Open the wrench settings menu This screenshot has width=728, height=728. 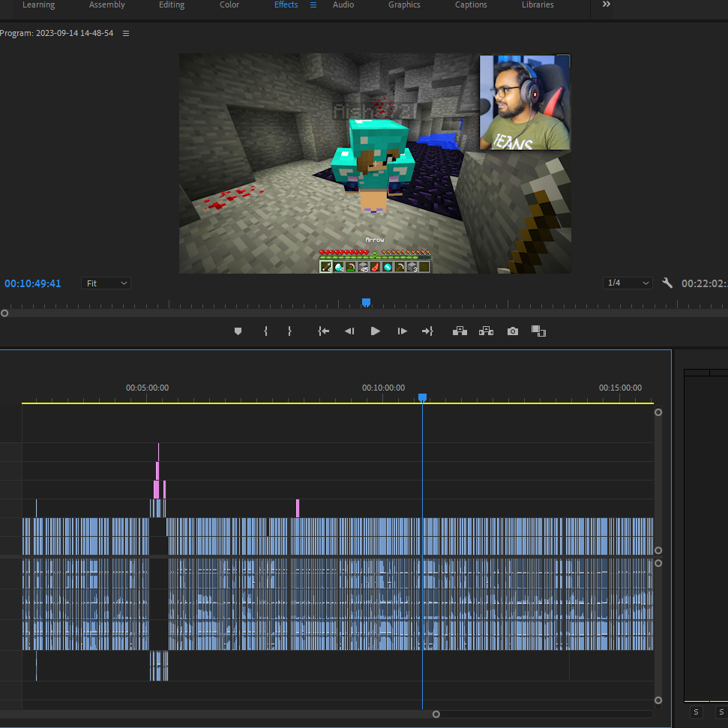pos(667,283)
